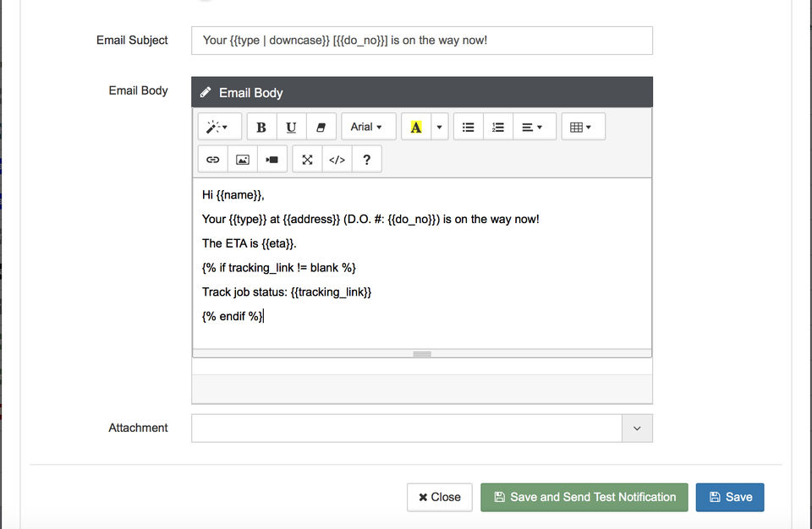Open the text color picker arrow
Image resolution: width=812 pixels, height=529 pixels.
click(439, 127)
